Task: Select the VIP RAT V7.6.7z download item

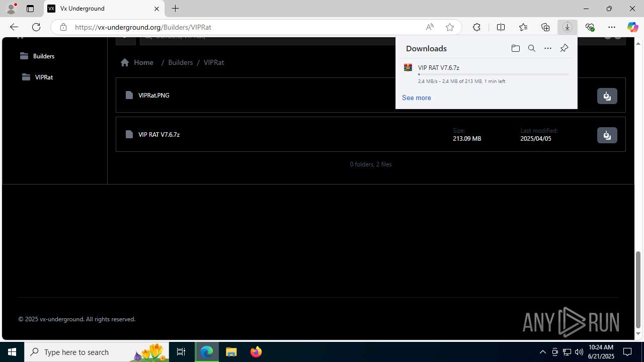Action: [x=487, y=74]
